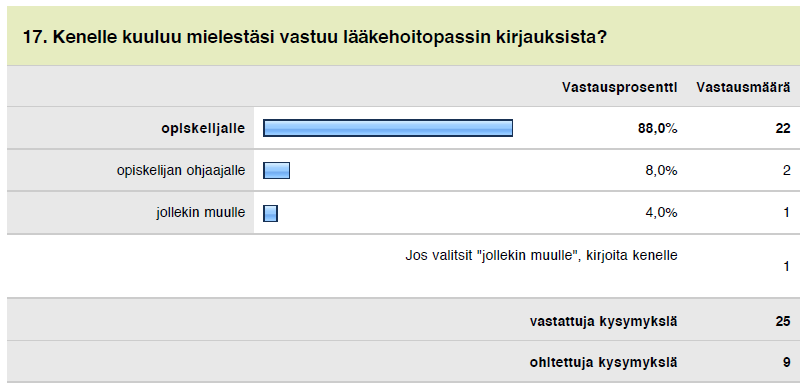This screenshot has height=389, width=810.
Task: Click the ohitettuja kysymyksiä count 9
Action: coord(786,363)
